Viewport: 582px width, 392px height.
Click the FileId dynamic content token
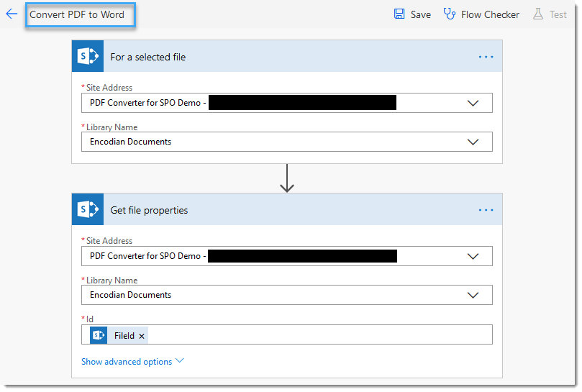(119, 336)
